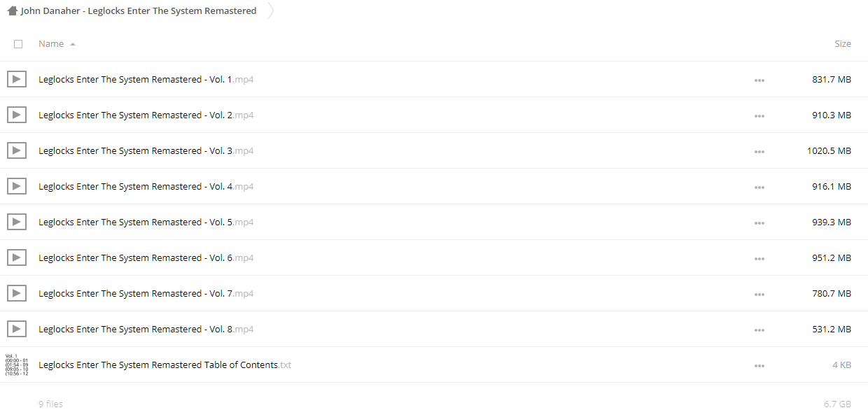
Task: Click the John Danaher folder breadcrumb
Action: click(x=139, y=10)
